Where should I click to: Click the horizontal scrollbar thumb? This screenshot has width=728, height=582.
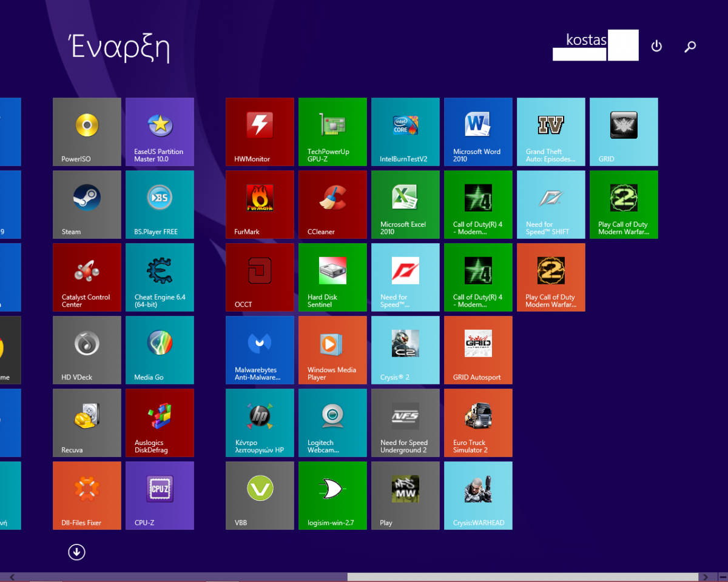click(x=522, y=577)
